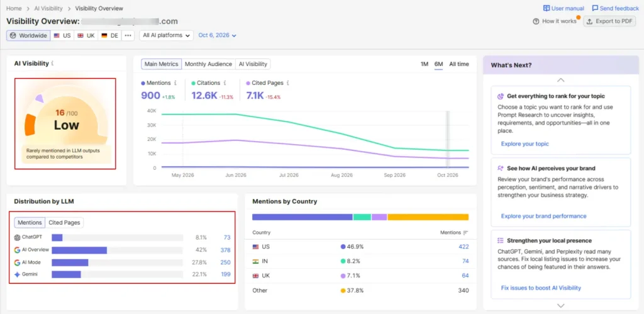Click Google icon beside AI Mode
Screen dimensions: 644x314
[x=17, y=262]
